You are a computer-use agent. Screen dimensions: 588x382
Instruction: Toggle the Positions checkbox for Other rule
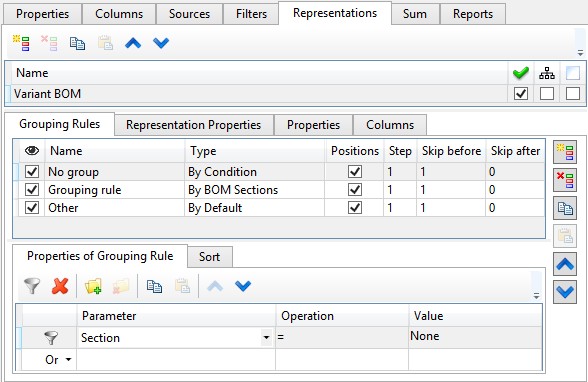[355, 208]
